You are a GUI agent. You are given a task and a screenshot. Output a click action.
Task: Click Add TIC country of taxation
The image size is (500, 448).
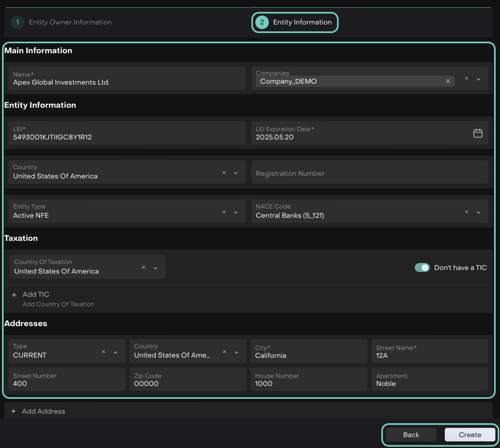pos(36,295)
